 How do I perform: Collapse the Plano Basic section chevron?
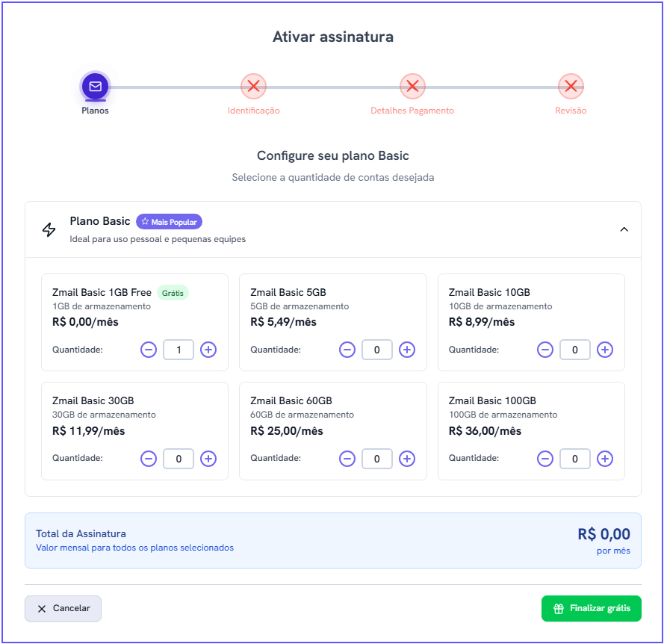[624, 229]
